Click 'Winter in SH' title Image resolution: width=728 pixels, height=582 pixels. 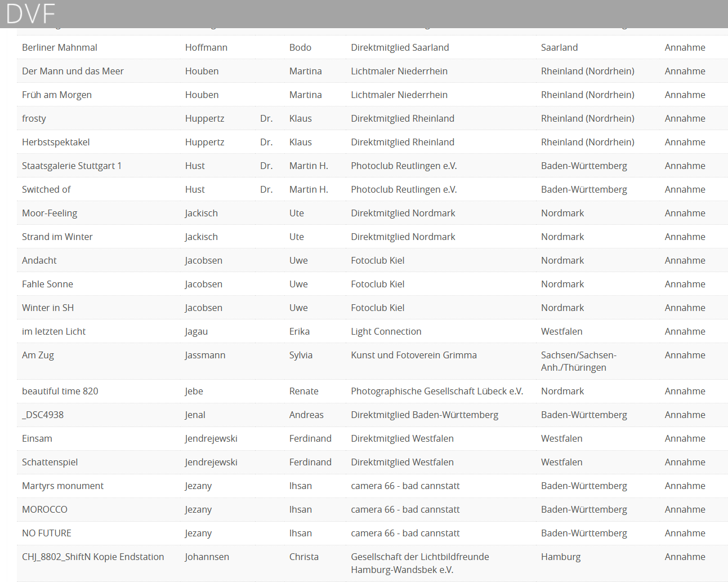click(x=48, y=308)
